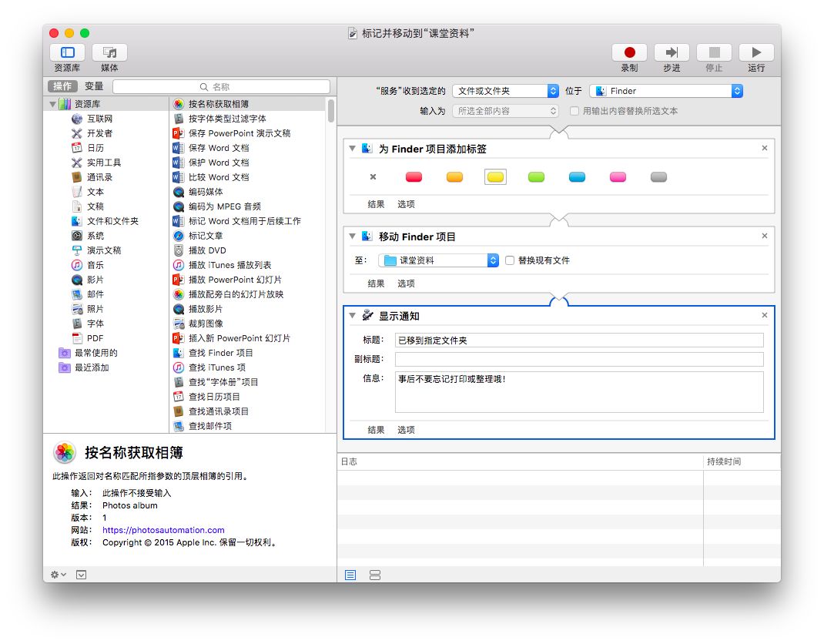
Task: Click the 副标题 subtitle text field
Action: 578,359
